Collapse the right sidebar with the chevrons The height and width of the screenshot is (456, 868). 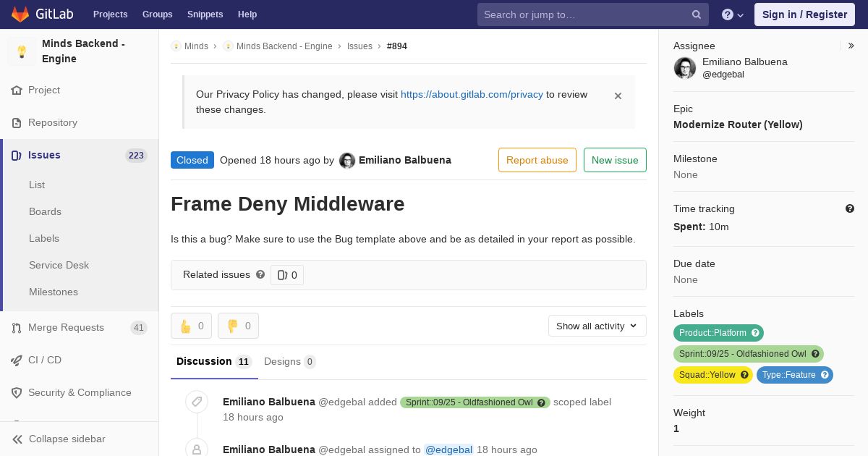(851, 46)
